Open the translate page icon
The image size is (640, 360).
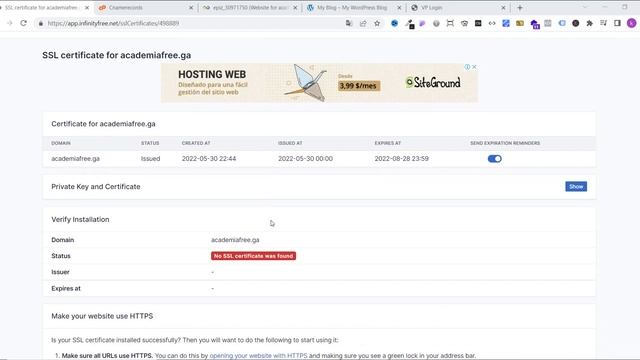(349, 23)
